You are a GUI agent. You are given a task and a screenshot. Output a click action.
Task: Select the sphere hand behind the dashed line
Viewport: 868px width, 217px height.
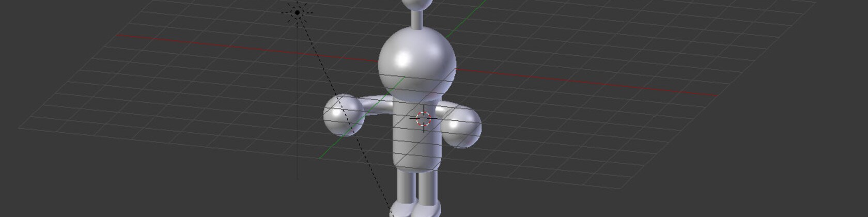click(344, 115)
